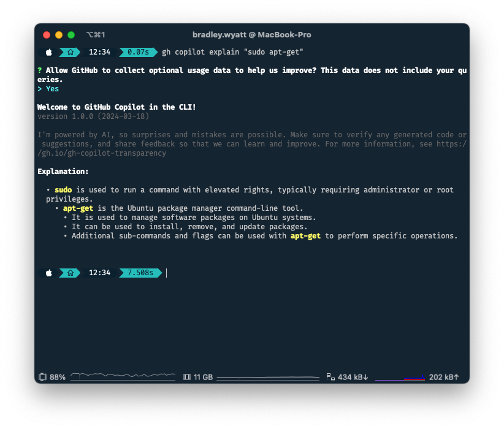This screenshot has height=429, width=504.
Task: Click the home icon in the first prompt
Action: coord(71,52)
